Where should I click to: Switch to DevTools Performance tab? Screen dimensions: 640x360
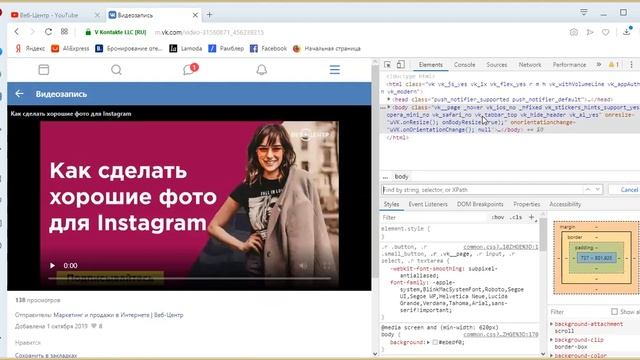tap(569, 64)
